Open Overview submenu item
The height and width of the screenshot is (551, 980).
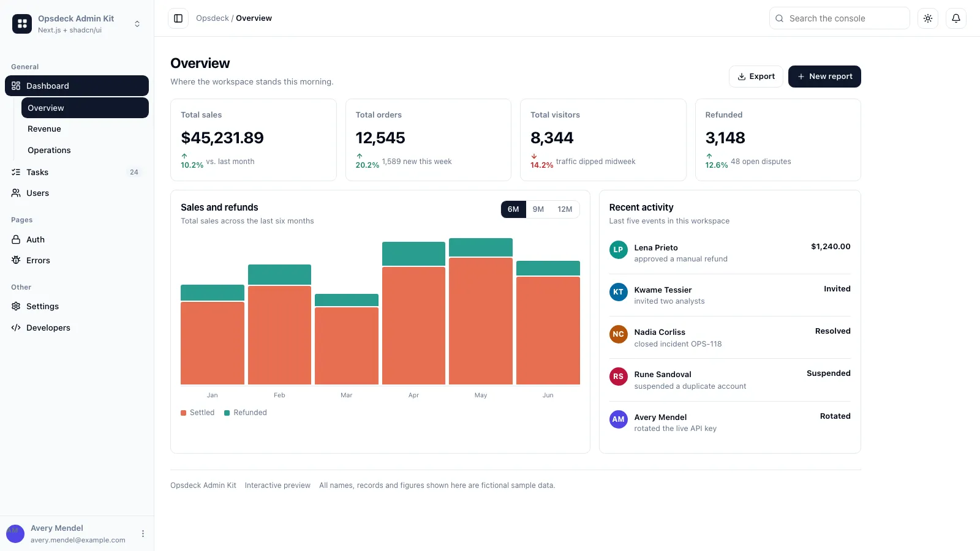point(85,108)
